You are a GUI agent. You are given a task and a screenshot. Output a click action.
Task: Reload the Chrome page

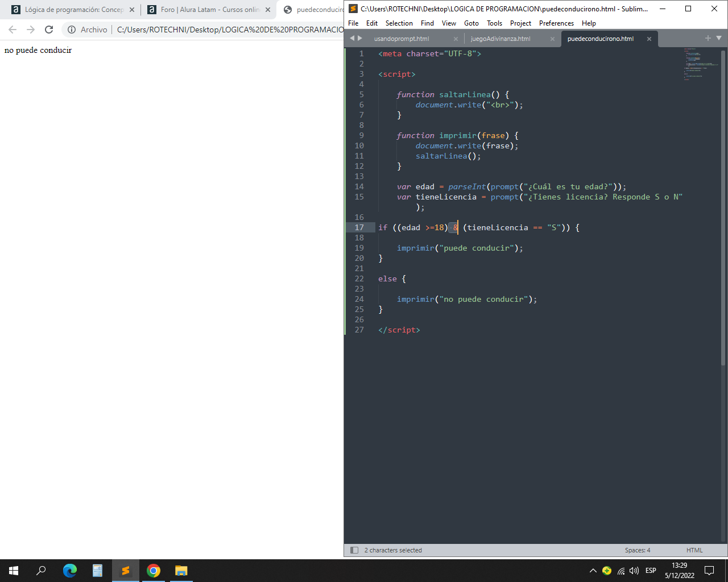tap(49, 30)
